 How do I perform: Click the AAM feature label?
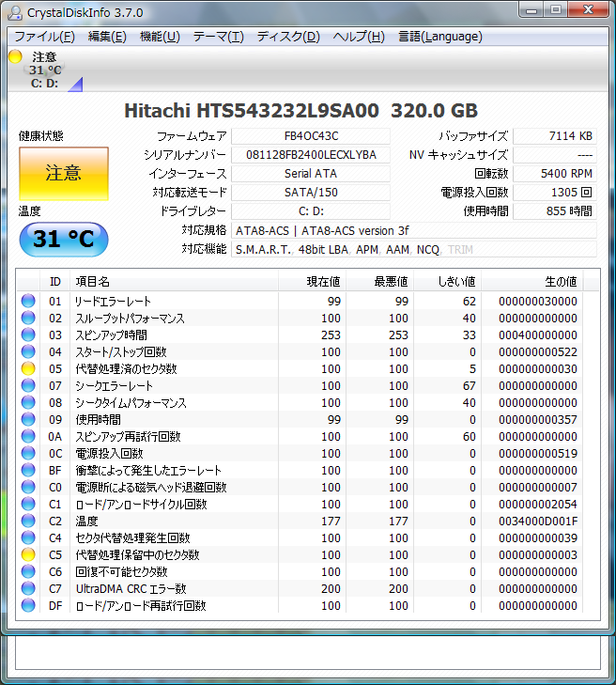coord(397,249)
